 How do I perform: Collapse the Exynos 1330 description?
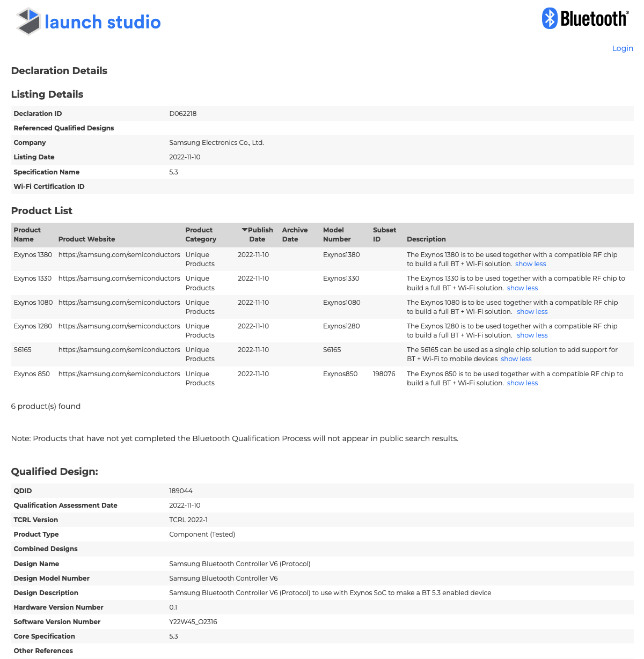click(x=522, y=288)
